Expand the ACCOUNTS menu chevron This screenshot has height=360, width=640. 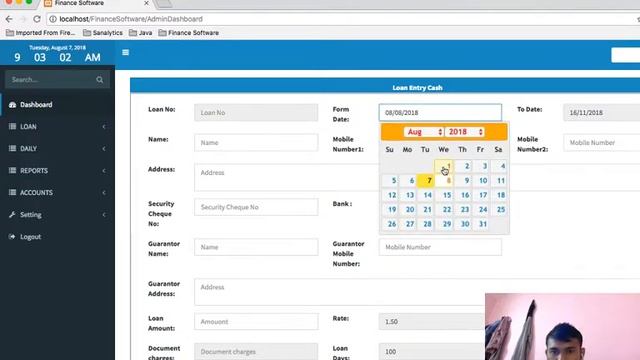[x=104, y=192]
